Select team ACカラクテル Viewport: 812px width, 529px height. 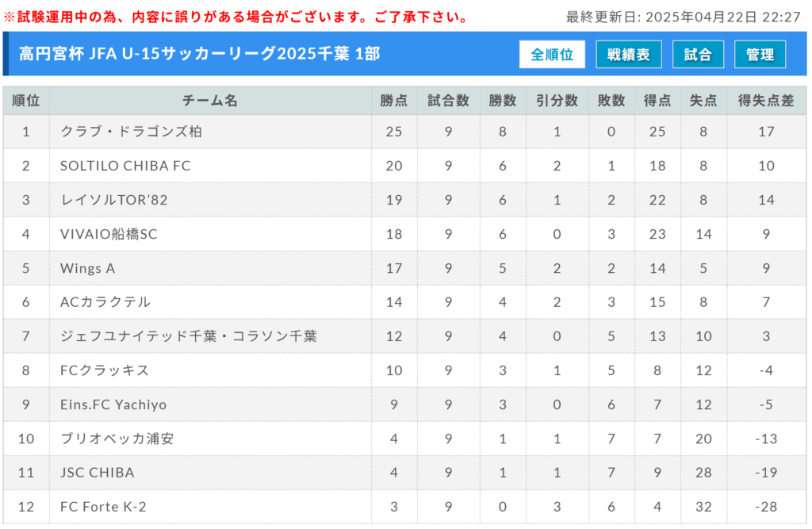(x=105, y=302)
